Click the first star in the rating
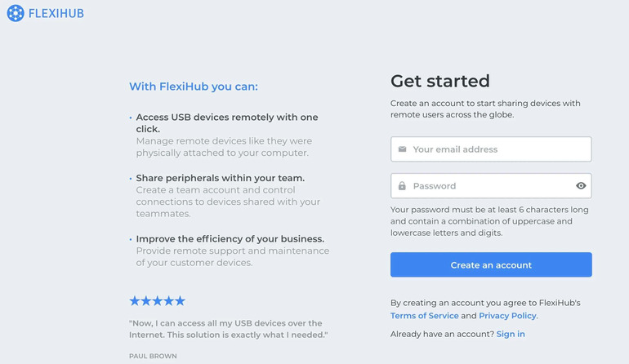Image resolution: width=629 pixels, height=364 pixels. pyautogui.click(x=135, y=301)
